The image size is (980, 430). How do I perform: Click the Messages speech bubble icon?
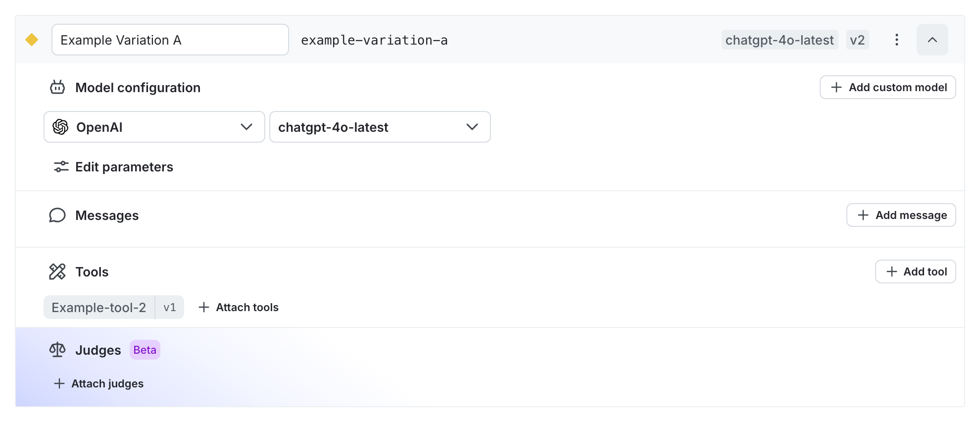[x=57, y=215]
